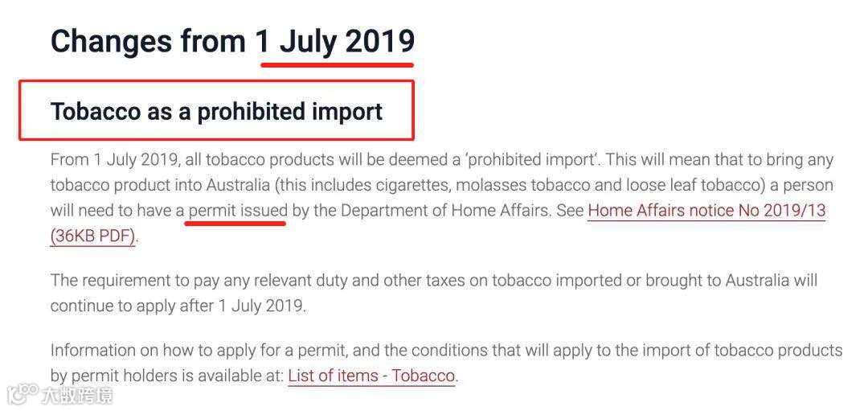
Task: Click the phrase "tobacco product into Australia"
Action: click(160, 185)
